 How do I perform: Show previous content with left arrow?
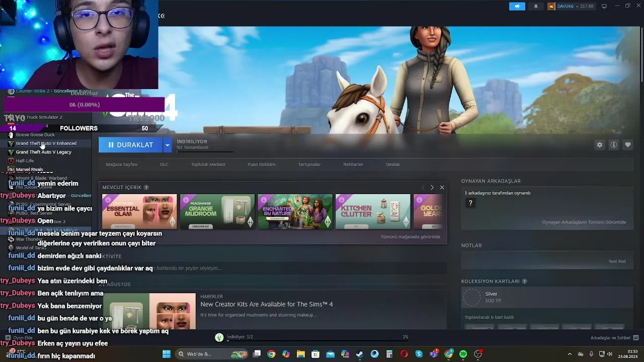(x=423, y=188)
